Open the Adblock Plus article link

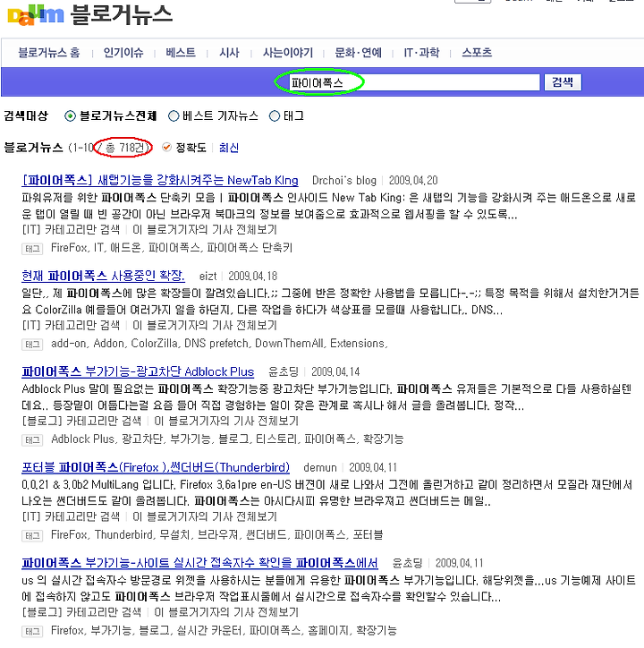(x=138, y=371)
